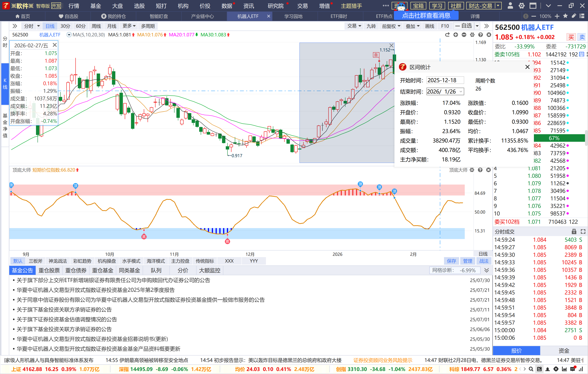Click the red 买 buy button
The image size is (588, 374).
(x=571, y=37)
